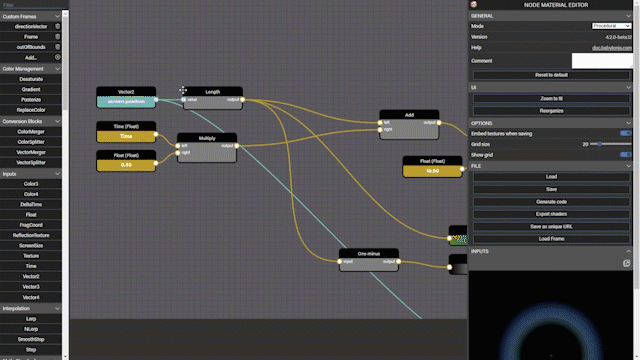Select the SmoothStep block from list
This screenshot has width=640, height=360.
coord(31,340)
